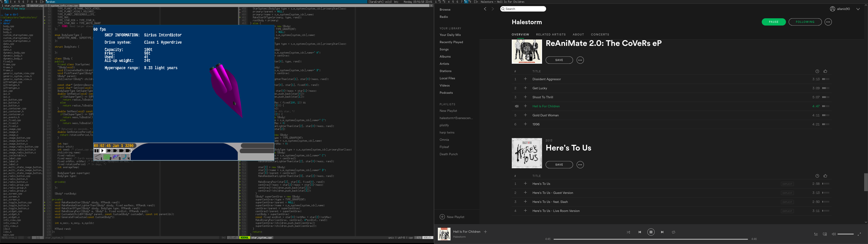Click sector map grid icon in game
This screenshot has height=244, width=868.
coord(107,157)
